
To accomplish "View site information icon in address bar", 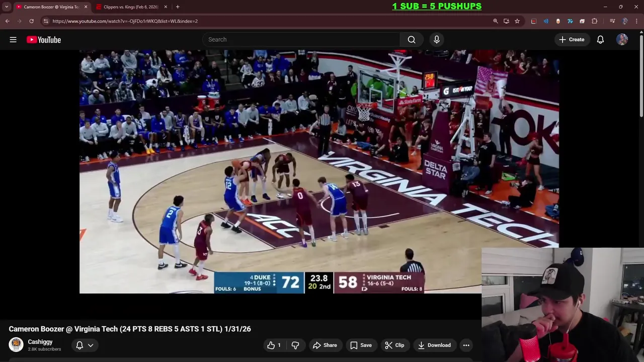I will (x=46, y=21).
